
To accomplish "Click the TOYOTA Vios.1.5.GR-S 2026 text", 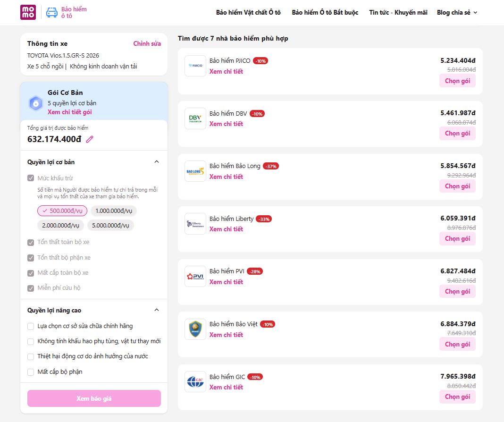I will [63, 56].
